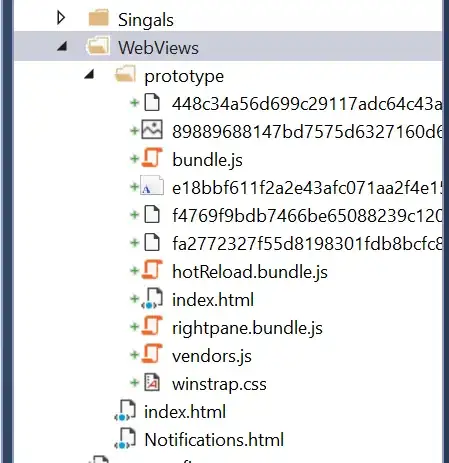Collapse the WebViews folder arrow
Image resolution: width=449 pixels, height=463 pixels.
click(62, 46)
